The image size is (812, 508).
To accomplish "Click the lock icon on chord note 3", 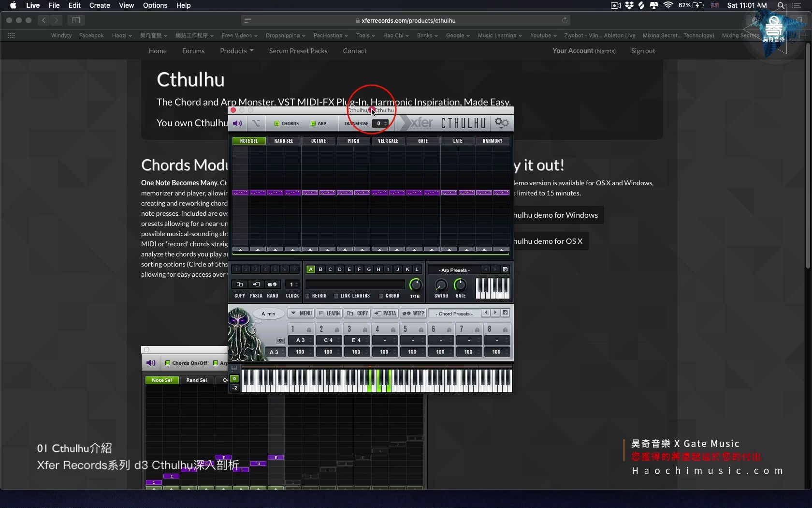I will point(365,329).
